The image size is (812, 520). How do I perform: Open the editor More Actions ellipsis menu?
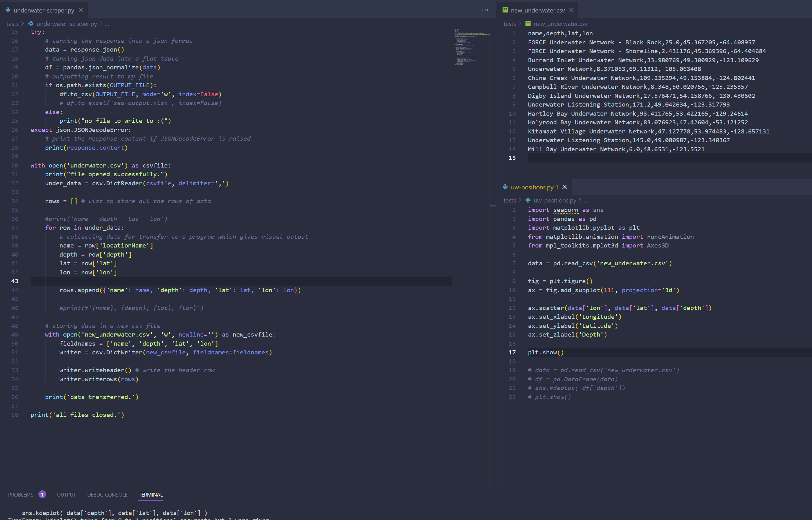(485, 10)
